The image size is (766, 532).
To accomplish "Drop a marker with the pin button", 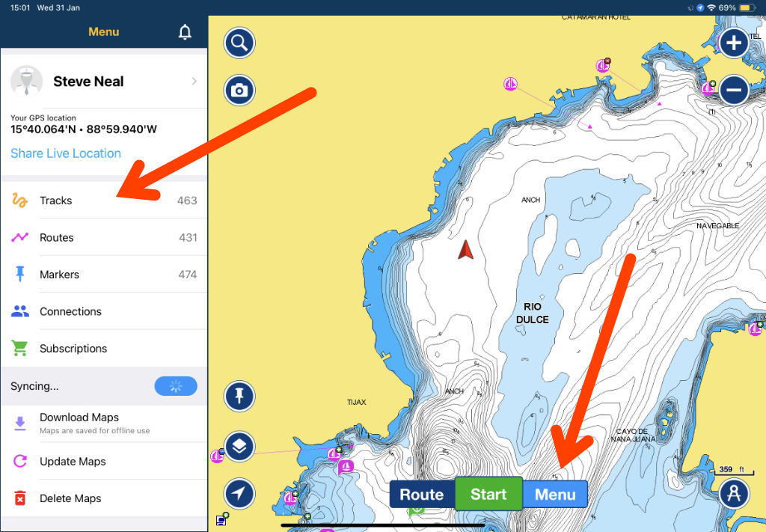I will pos(239,396).
